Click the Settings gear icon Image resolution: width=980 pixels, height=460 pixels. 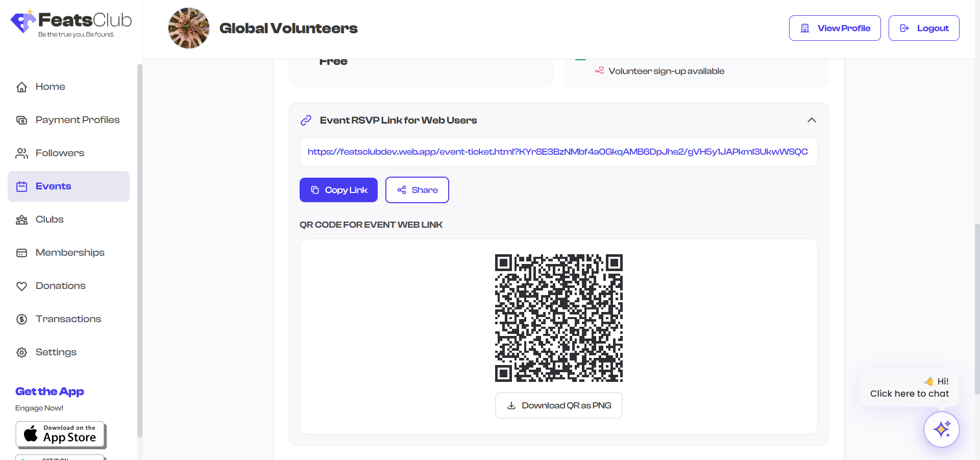(x=21, y=353)
